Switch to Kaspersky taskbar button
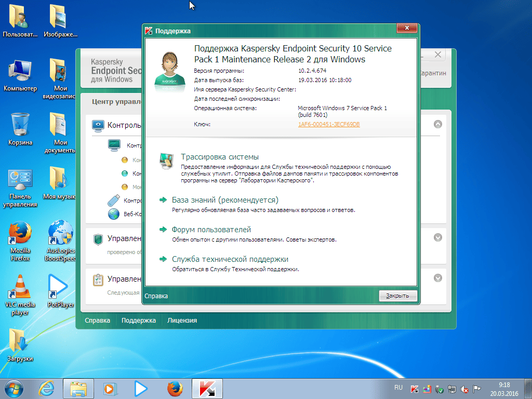 point(207,389)
